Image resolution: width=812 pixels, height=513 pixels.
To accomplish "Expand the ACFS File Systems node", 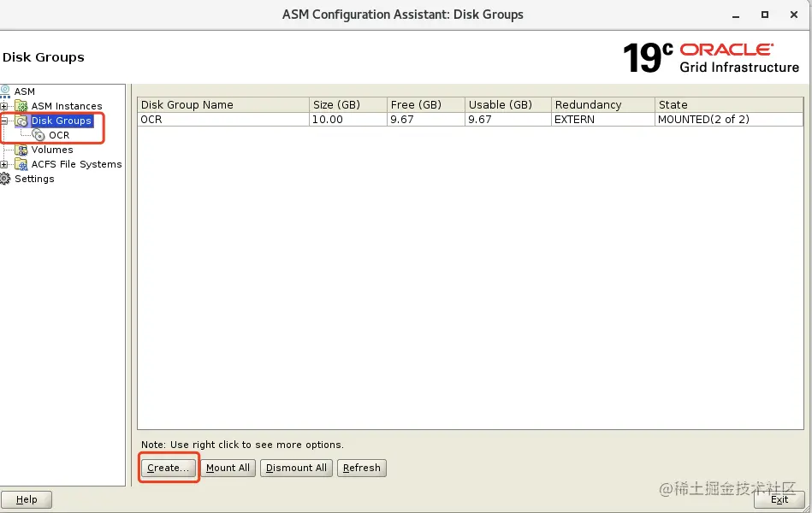I will coord(4,164).
